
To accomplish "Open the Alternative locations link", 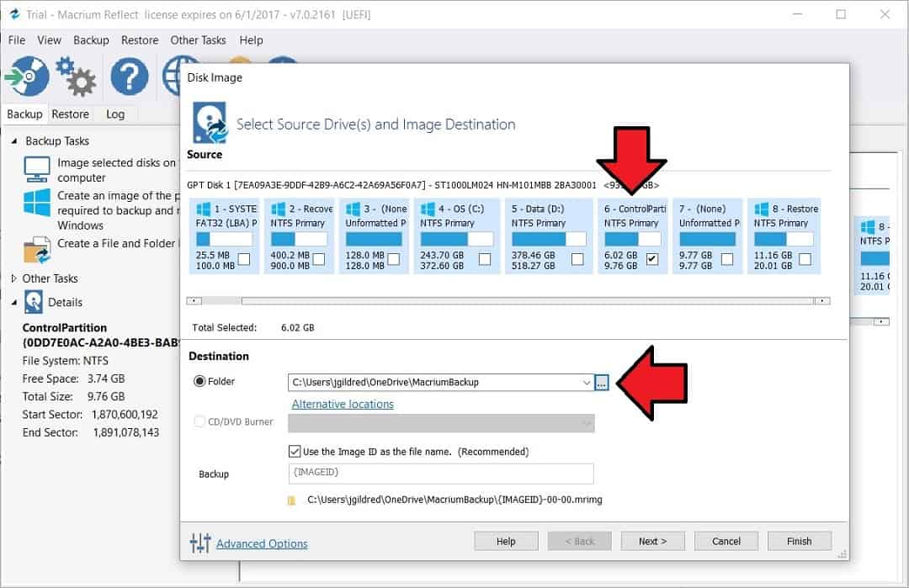I will tap(343, 404).
